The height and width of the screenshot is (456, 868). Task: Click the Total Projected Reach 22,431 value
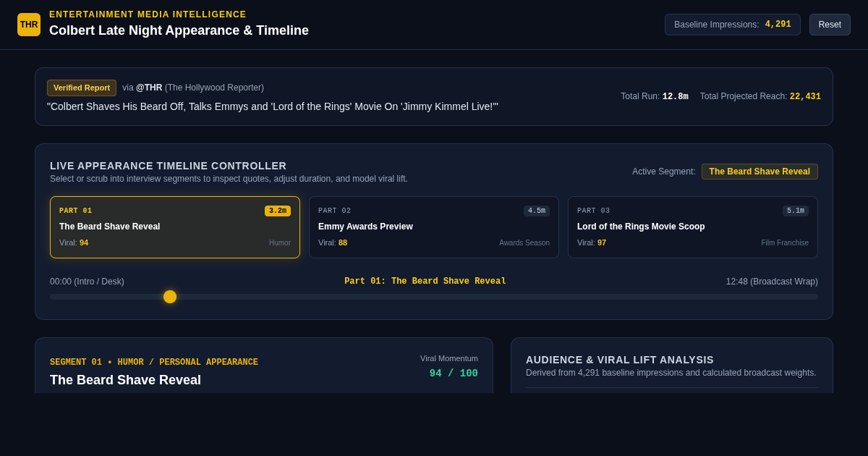805,97
